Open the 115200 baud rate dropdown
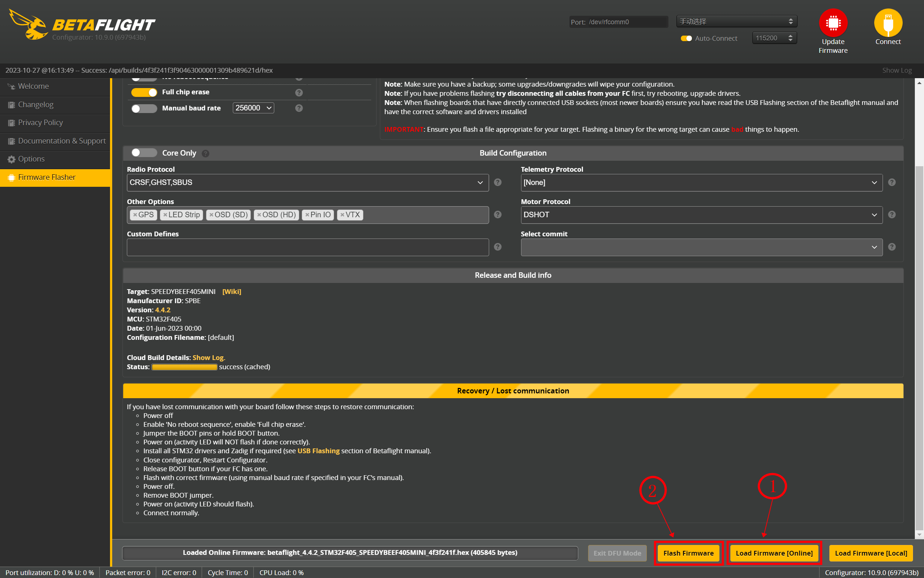924x578 pixels. click(x=774, y=38)
